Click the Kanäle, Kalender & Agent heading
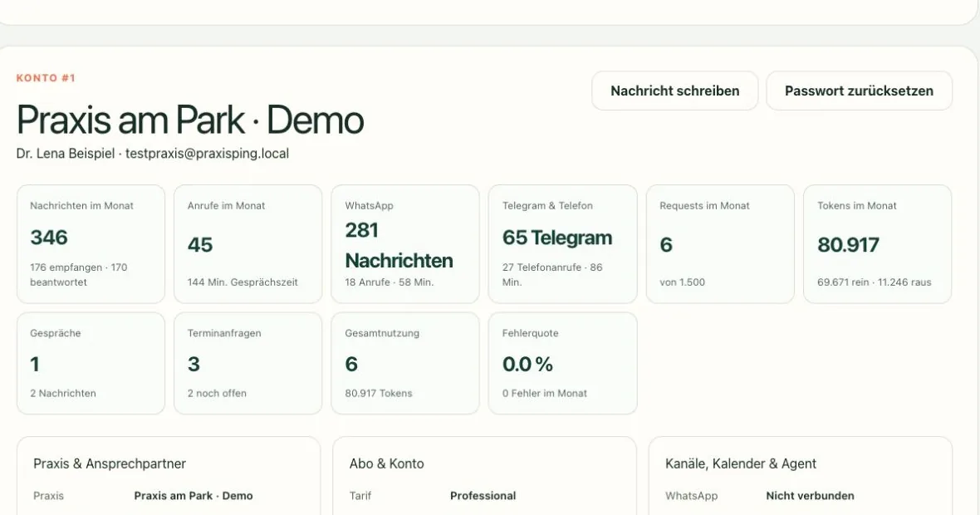This screenshot has height=515, width=980. (x=741, y=463)
